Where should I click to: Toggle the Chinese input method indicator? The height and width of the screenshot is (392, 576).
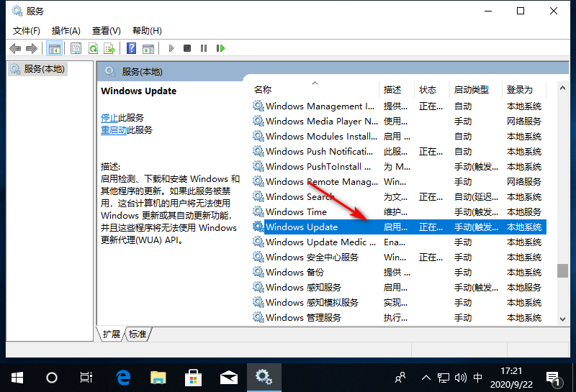pos(480,377)
